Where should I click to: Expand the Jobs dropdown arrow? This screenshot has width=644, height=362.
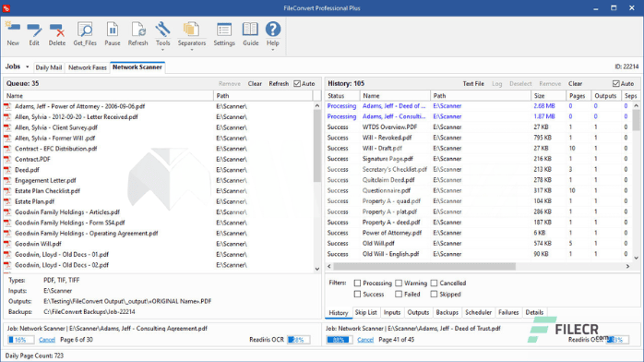click(x=27, y=67)
